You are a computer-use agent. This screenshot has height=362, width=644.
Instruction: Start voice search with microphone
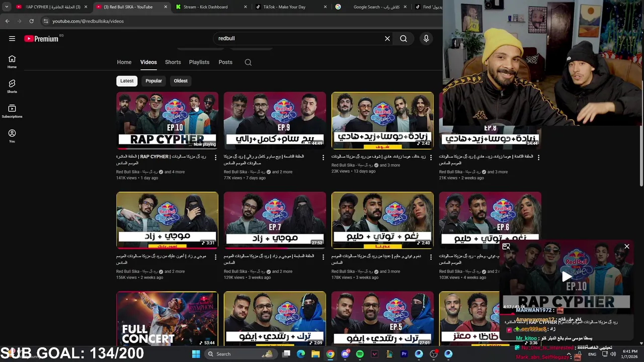click(x=426, y=39)
